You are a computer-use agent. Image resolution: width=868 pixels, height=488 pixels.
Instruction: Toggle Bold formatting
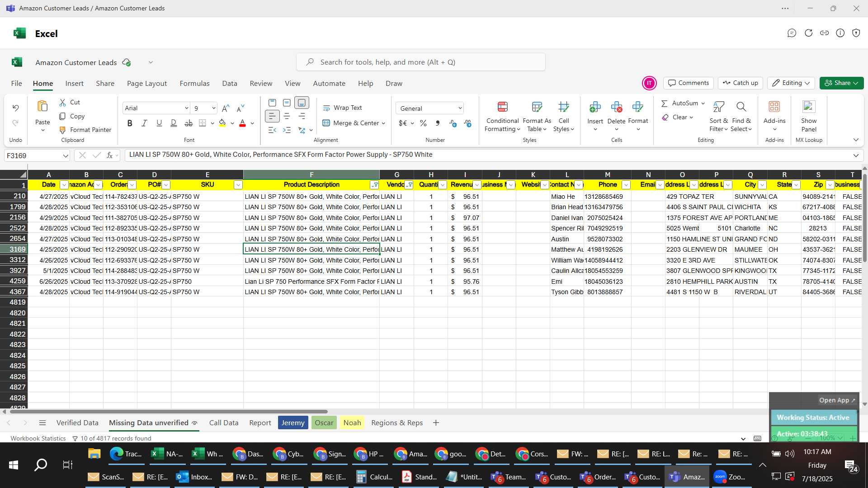tap(130, 123)
